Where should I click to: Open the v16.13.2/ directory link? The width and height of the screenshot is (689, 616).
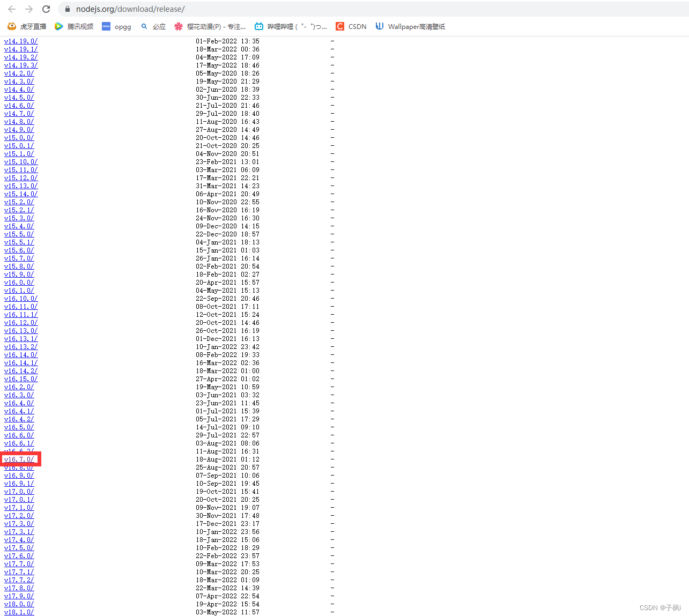point(21,347)
